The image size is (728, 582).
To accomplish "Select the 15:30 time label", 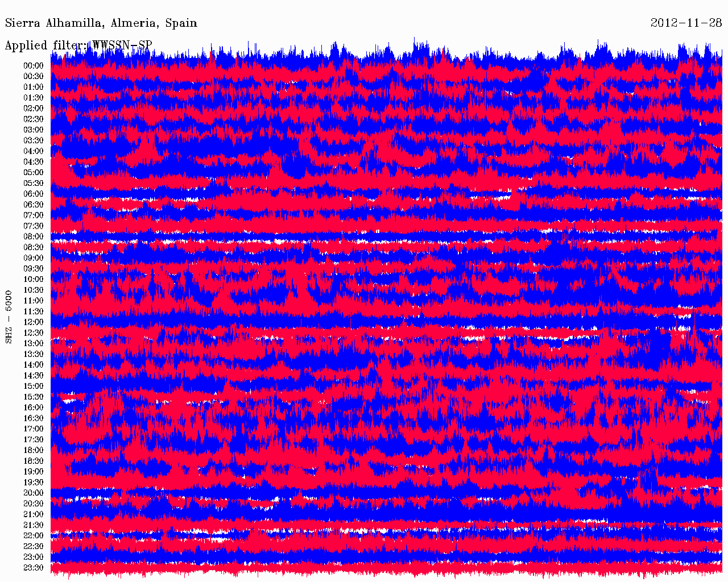I will coord(34,397).
